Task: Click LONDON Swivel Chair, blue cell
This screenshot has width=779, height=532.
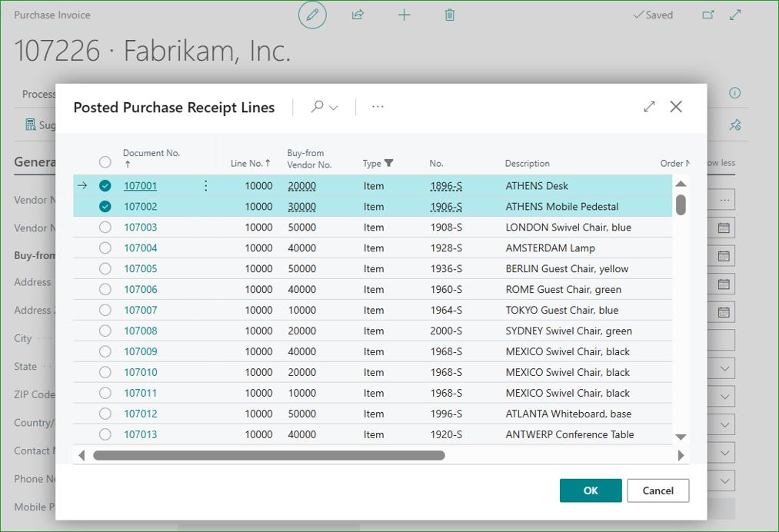Action: pos(568,228)
